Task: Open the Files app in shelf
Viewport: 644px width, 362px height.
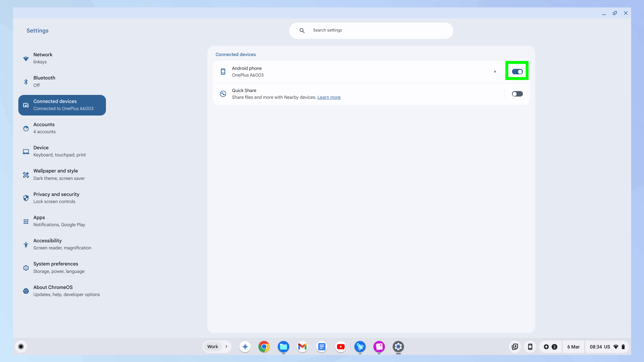Action: coord(283,347)
